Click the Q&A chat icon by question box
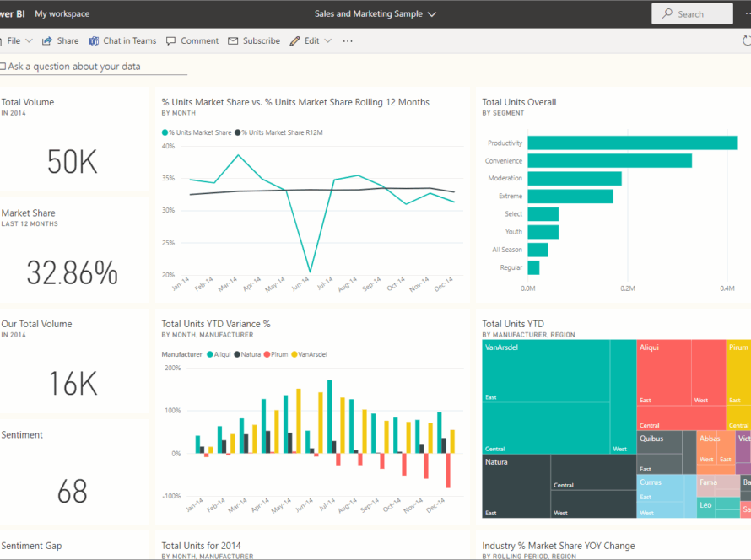Viewport: 751px width, 560px height. click(x=3, y=66)
